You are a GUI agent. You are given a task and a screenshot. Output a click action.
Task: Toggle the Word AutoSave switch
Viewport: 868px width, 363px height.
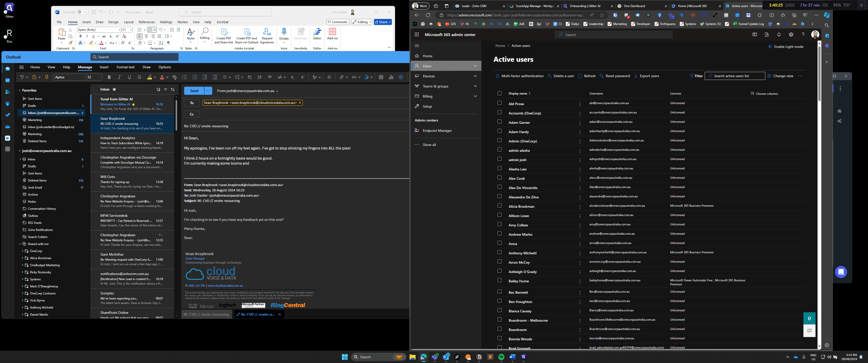tap(83, 12)
